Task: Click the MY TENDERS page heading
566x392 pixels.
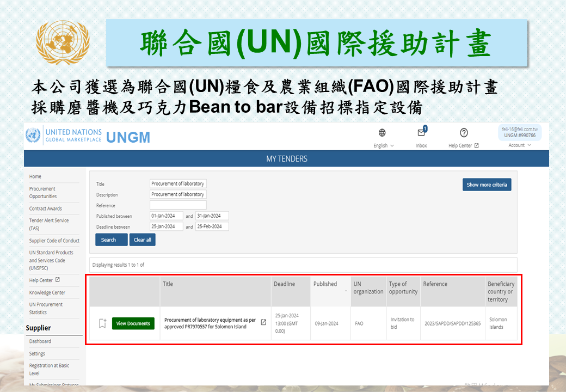Action: (287, 159)
